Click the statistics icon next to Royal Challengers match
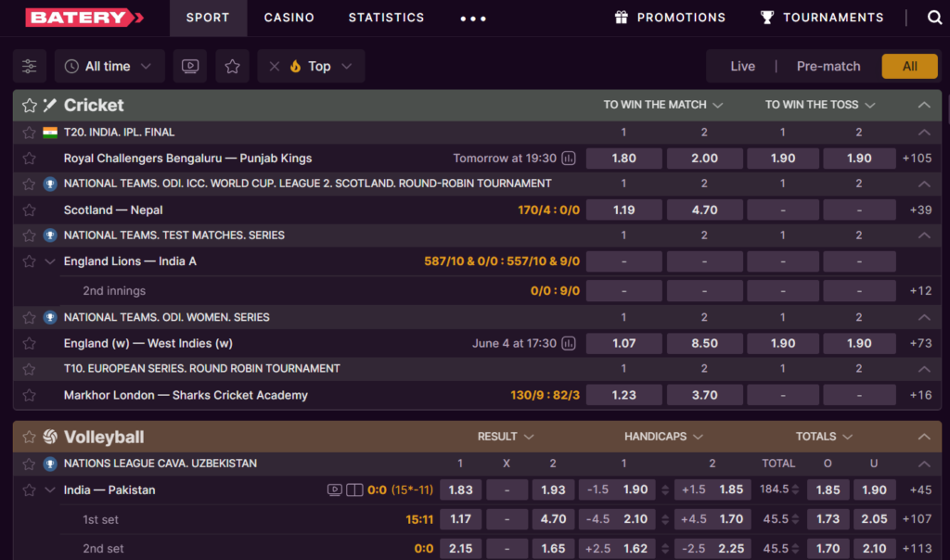This screenshot has width=950, height=560. [x=568, y=158]
